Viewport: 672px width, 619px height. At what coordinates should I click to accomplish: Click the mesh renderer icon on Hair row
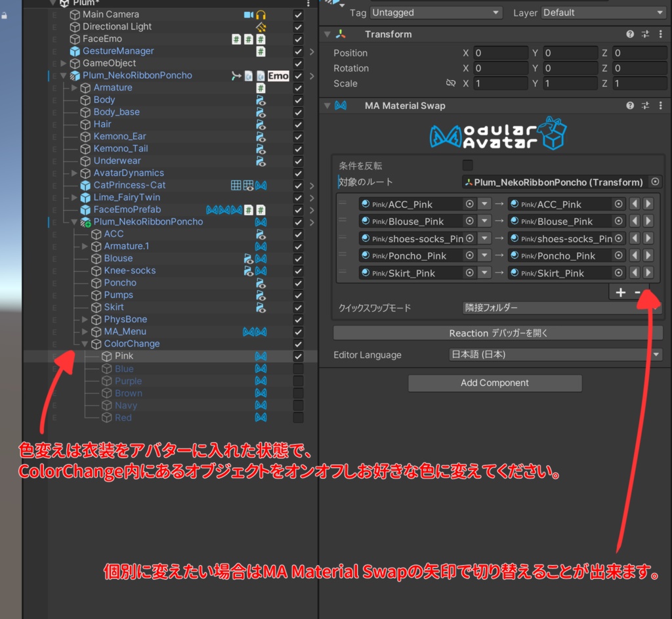pos(261,124)
